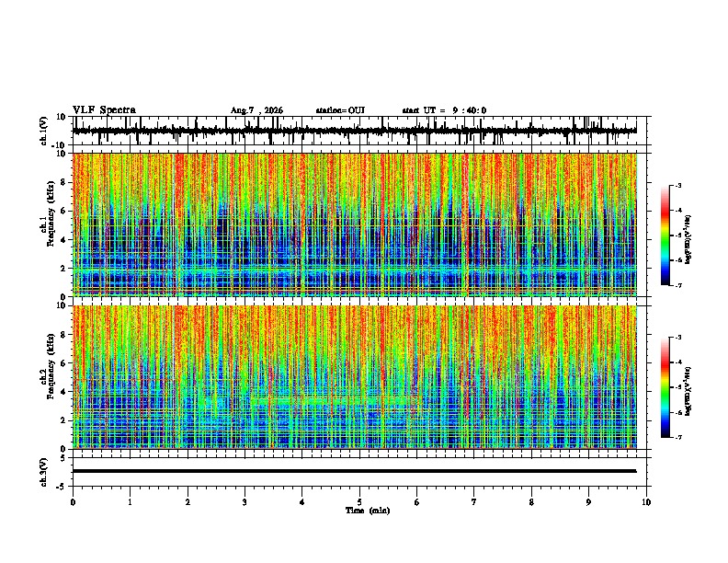Click the time axis tick label "3"
Screen dimensions: 728x563
(x=245, y=502)
